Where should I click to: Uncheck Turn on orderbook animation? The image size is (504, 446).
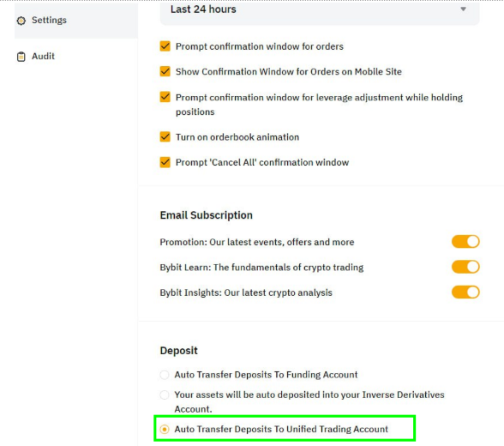[165, 137]
